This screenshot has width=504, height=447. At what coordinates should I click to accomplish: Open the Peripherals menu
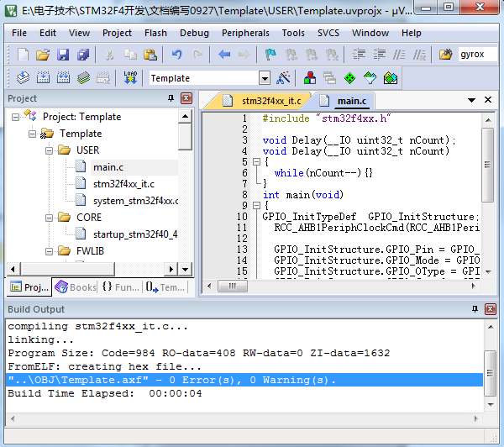pyautogui.click(x=245, y=33)
